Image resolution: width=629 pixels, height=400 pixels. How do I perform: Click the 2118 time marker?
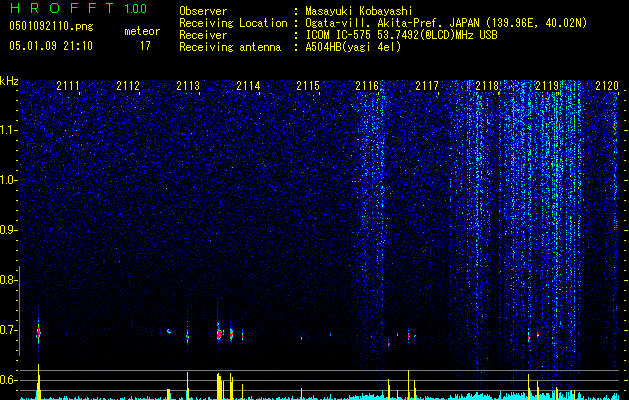[x=487, y=86]
